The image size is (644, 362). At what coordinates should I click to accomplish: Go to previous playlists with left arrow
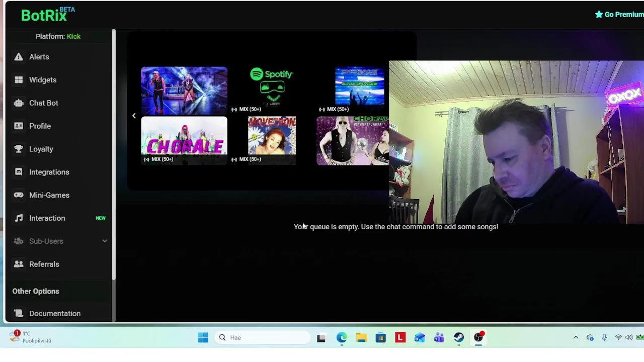[134, 116]
